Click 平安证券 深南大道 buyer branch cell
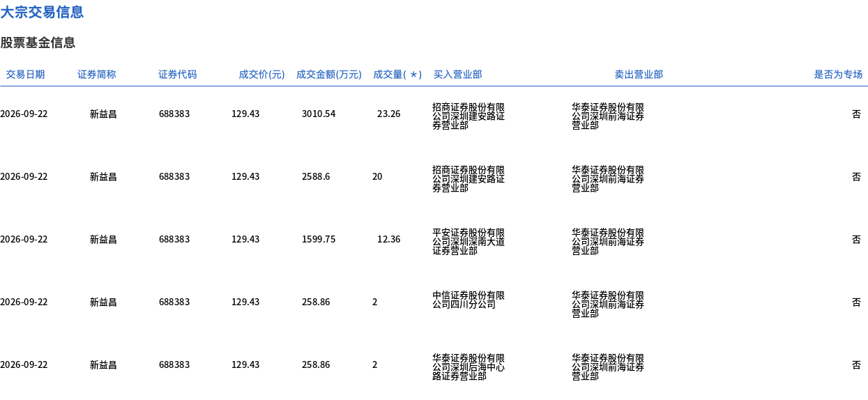This screenshot has height=400, width=868. 469,242
